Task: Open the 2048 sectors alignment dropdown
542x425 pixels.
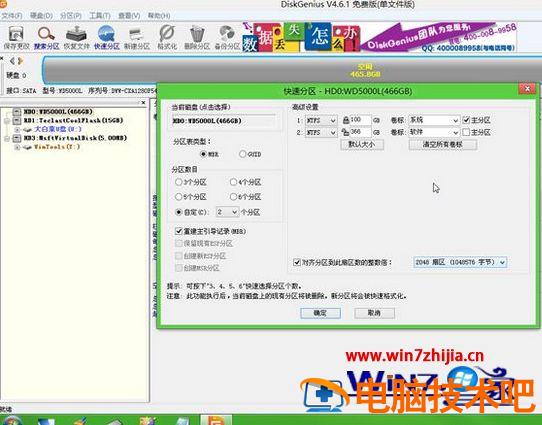Action: pyautogui.click(x=460, y=262)
